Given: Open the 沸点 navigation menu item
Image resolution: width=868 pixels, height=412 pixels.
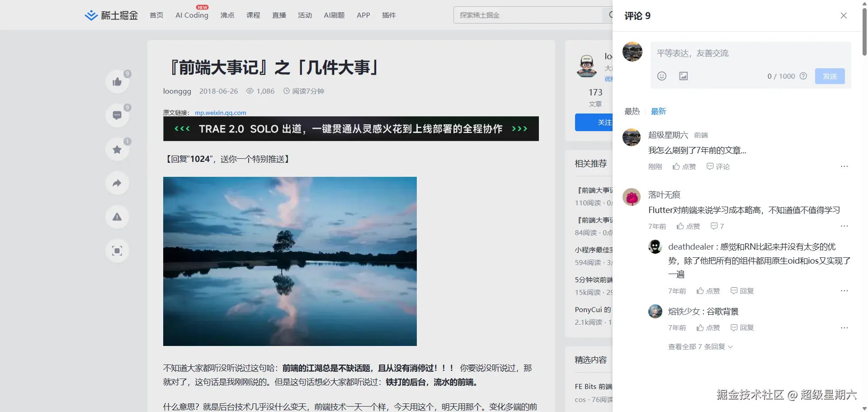Looking at the screenshot, I should [x=227, y=15].
